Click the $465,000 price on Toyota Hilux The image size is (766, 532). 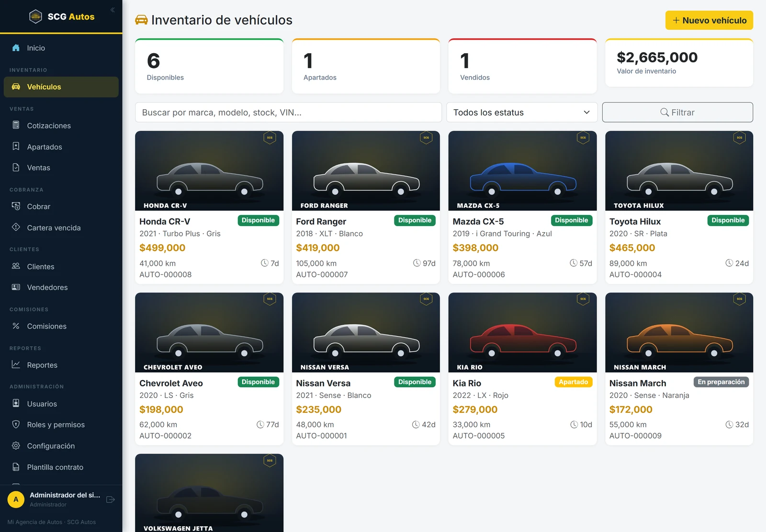632,248
